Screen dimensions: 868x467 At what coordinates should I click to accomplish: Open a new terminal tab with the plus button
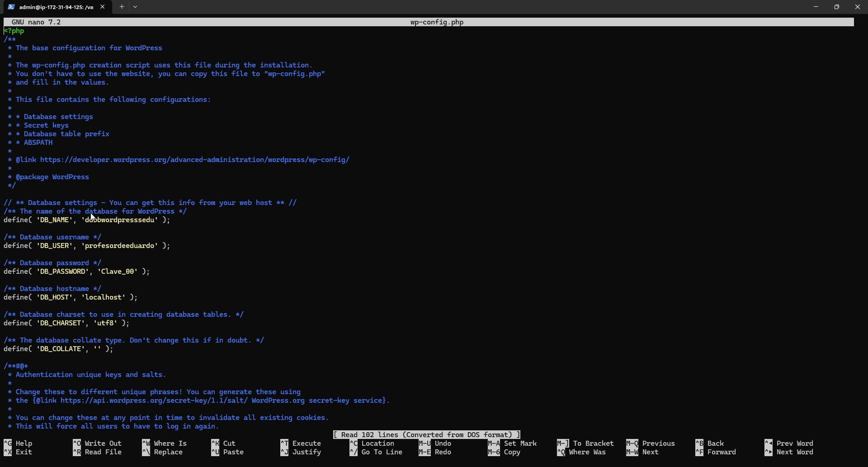(122, 7)
